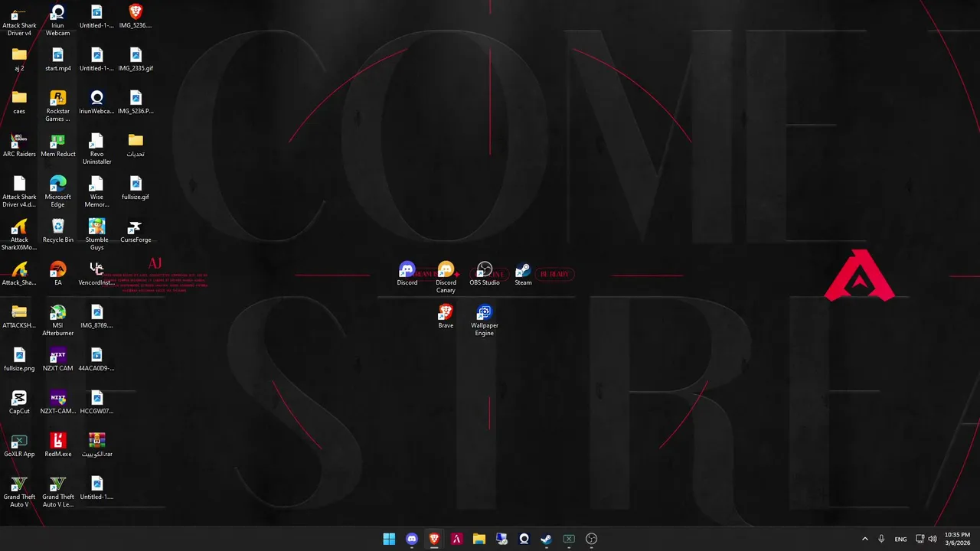
Task: Launch the Stumble Guys shortcut
Action: click(96, 235)
